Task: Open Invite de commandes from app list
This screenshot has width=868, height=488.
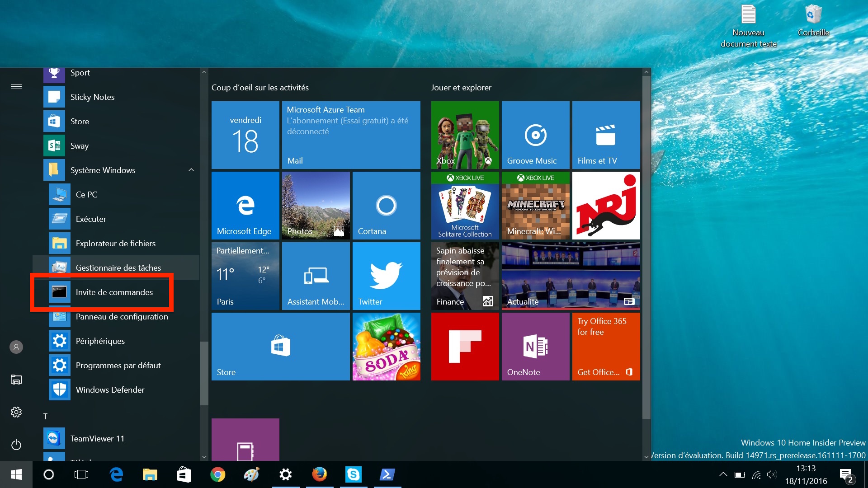Action: click(x=114, y=292)
